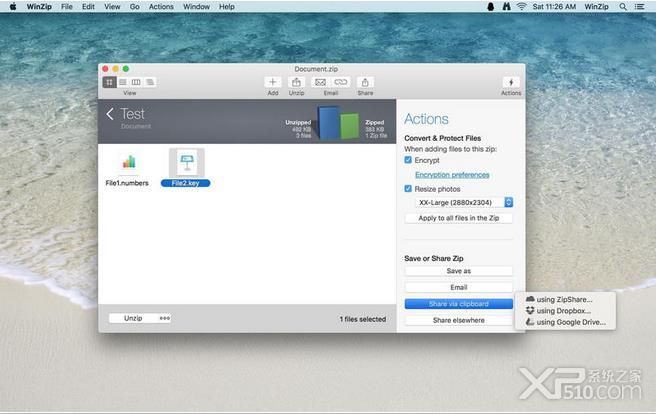Click the 1 files selected status text

(362, 319)
